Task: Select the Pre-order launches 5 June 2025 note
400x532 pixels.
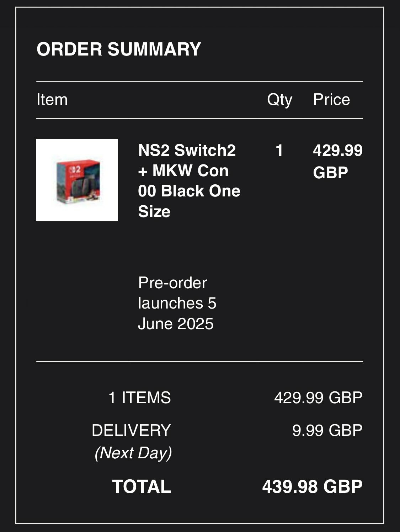Action: coord(177,303)
